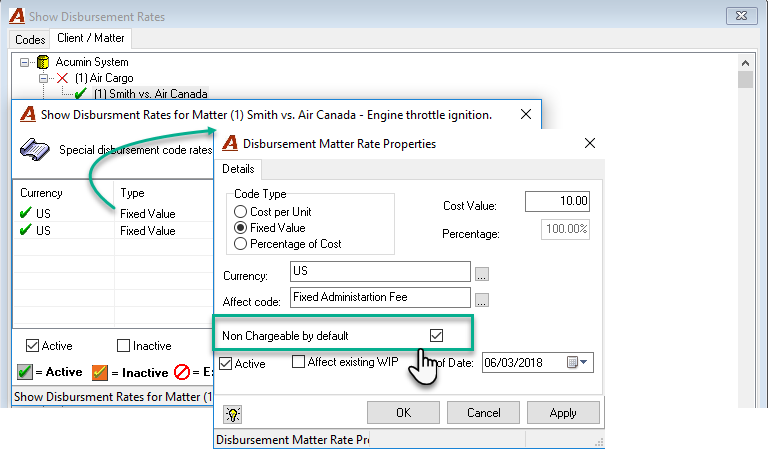The image size is (768, 449).
Task: Open the date dropdown arrow
Action: (x=584, y=362)
